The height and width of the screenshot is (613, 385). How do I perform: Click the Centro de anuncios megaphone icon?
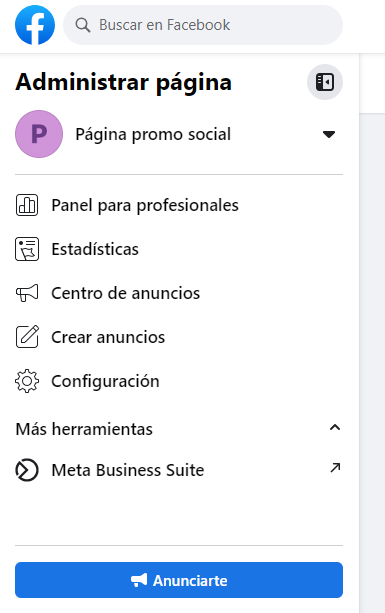[27, 293]
